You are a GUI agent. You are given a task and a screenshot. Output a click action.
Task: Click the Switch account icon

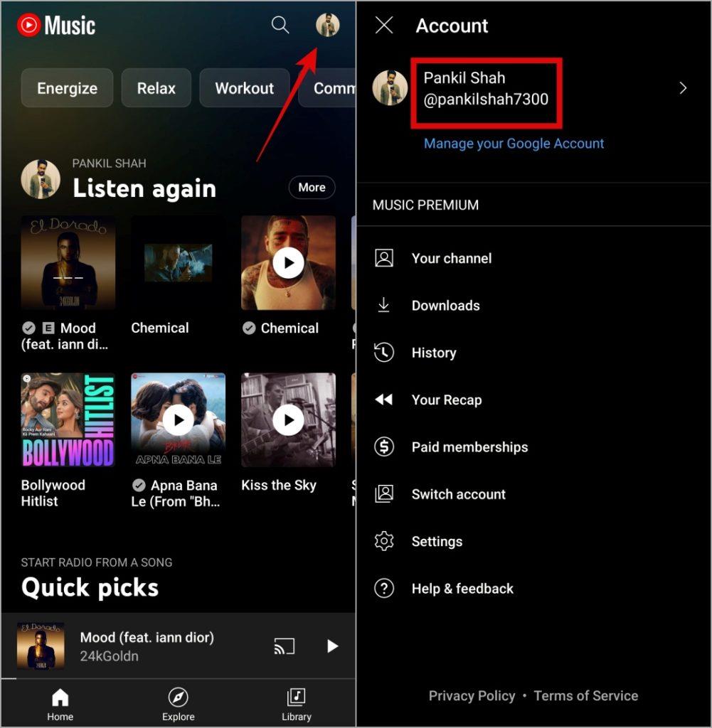tap(384, 494)
